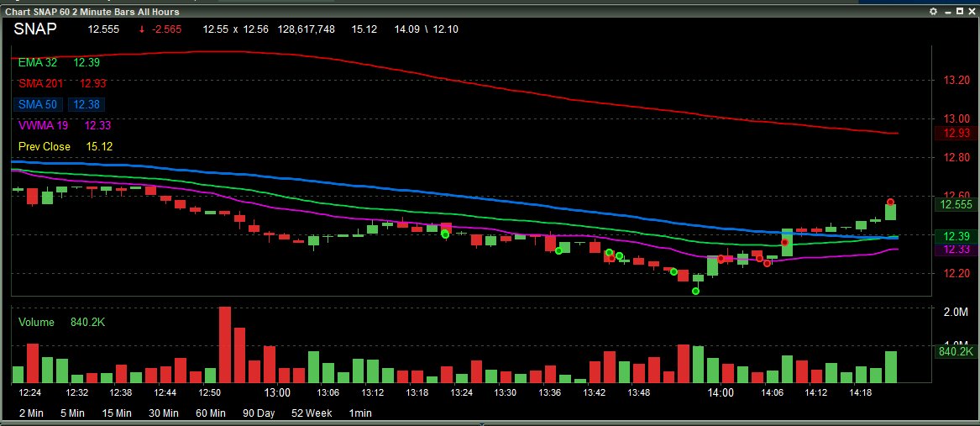Screen dimensions: 980x426
Task: Click the highlighted SMA 50 value 12.38
Action: coord(86,104)
